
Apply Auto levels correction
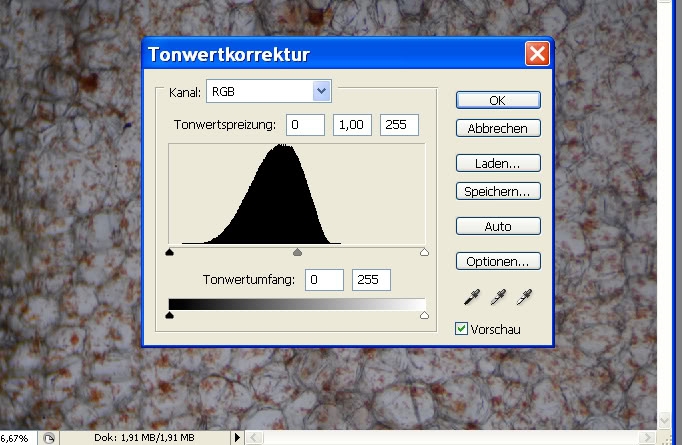click(x=498, y=226)
